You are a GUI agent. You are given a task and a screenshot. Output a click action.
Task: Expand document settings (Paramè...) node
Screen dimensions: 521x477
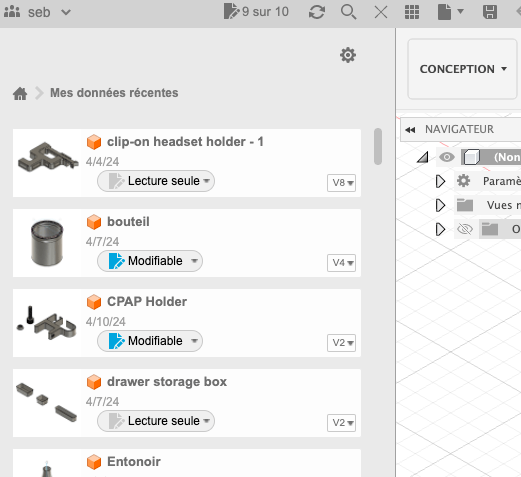coord(440,181)
